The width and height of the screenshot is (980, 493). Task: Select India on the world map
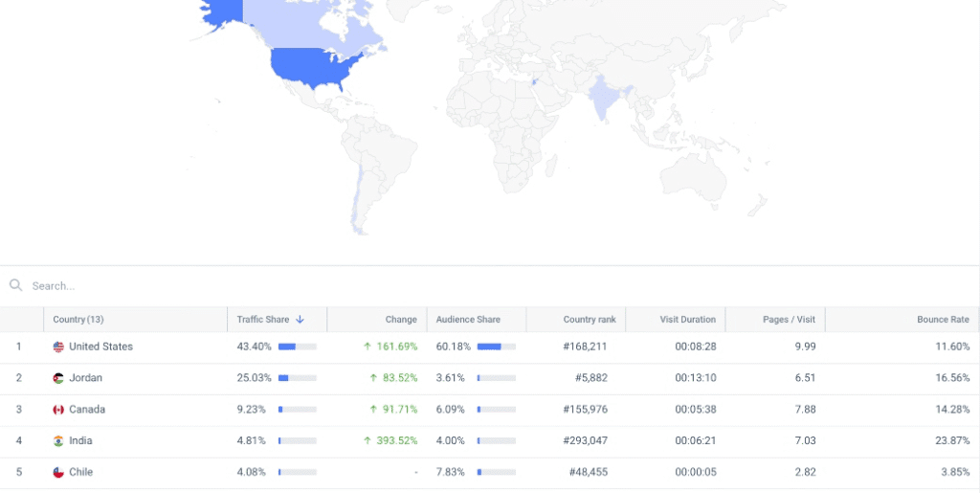(x=603, y=102)
